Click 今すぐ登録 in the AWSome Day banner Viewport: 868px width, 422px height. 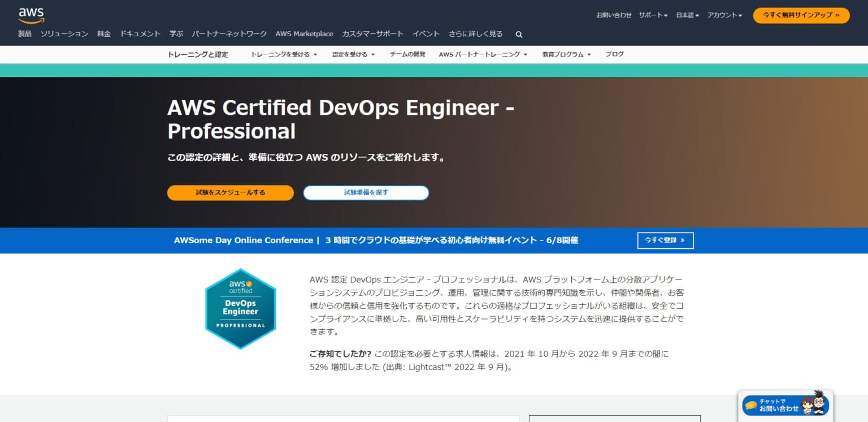click(665, 240)
